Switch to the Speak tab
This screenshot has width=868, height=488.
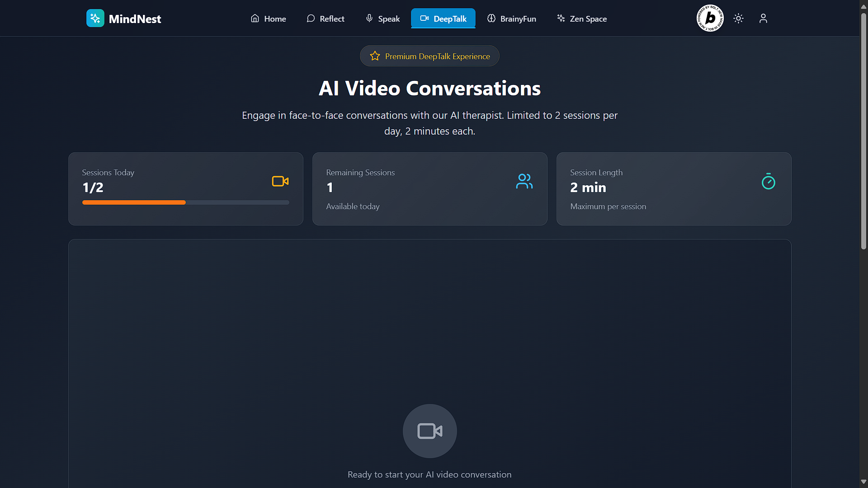[383, 19]
